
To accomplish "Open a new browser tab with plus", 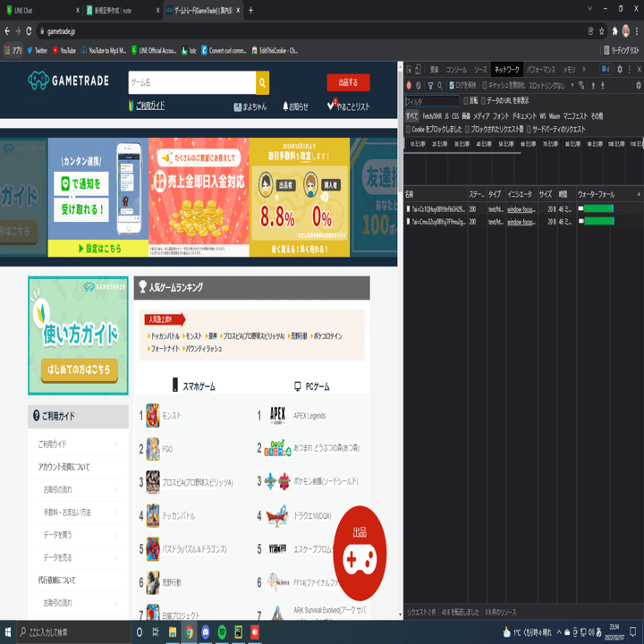I will click(250, 10).
